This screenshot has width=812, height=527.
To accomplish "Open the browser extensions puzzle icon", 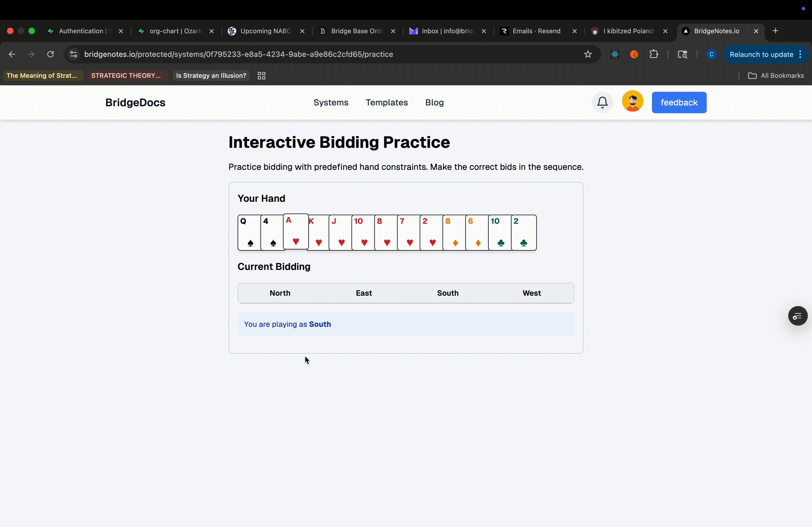I will [654, 54].
